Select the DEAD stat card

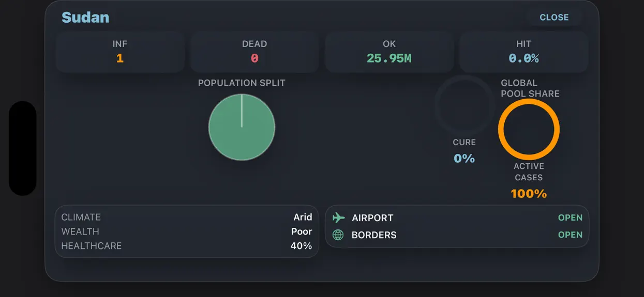[x=254, y=52]
